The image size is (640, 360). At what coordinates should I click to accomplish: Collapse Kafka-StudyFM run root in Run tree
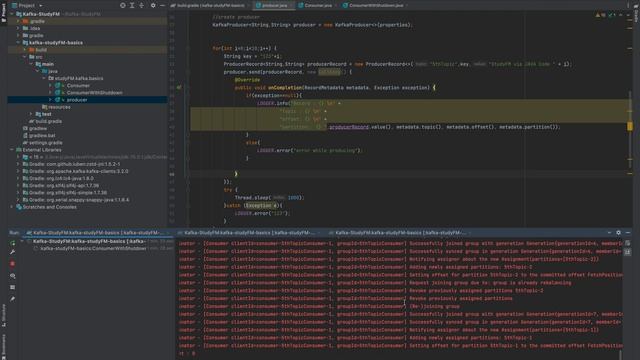[22, 241]
